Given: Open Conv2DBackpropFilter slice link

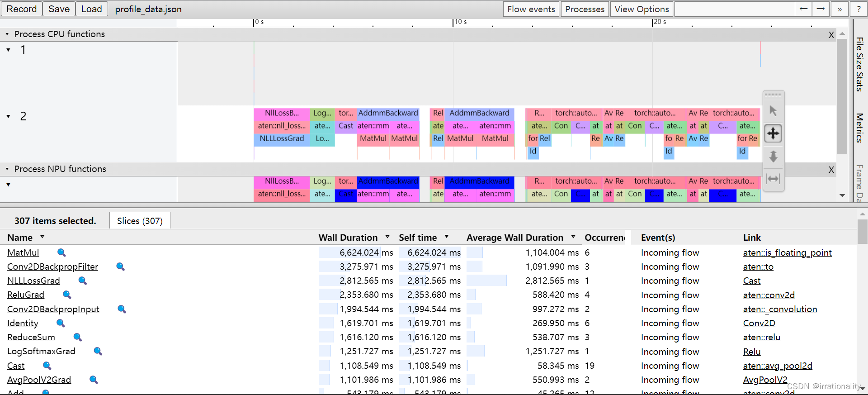Looking at the screenshot, I should (52, 267).
